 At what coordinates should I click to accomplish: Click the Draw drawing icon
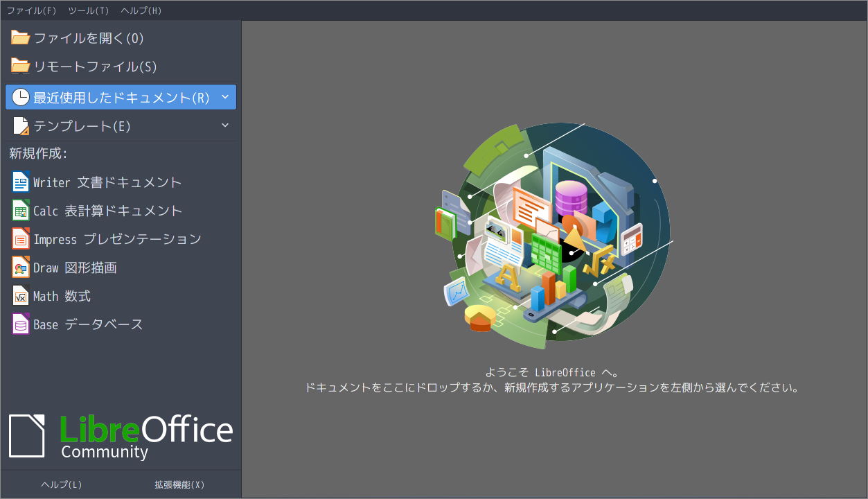click(21, 267)
